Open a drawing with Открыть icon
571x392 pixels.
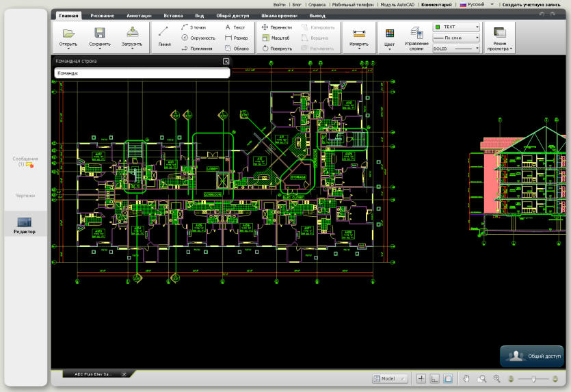(x=68, y=37)
